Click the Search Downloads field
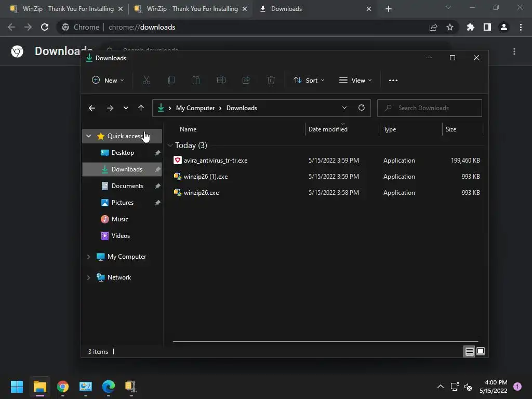532x399 pixels. coord(430,108)
